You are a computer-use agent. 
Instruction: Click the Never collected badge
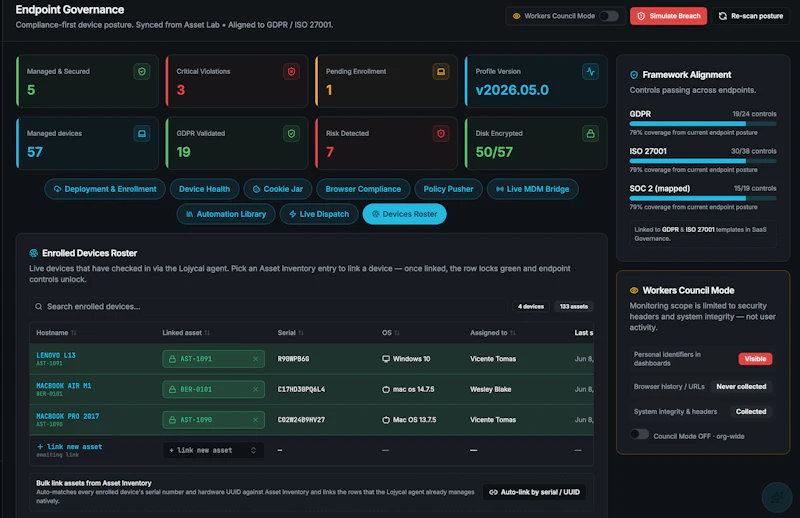tap(741, 386)
